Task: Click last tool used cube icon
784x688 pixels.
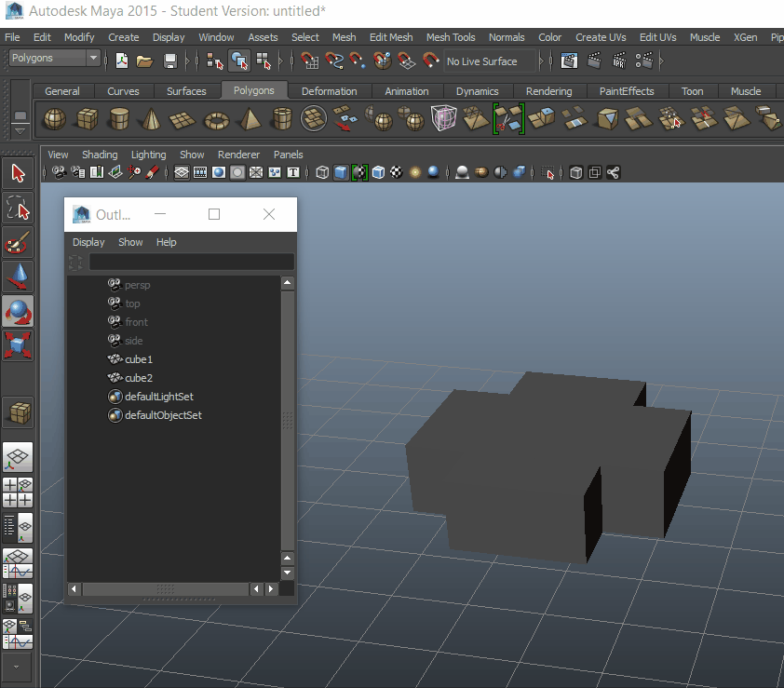Action: (x=19, y=413)
